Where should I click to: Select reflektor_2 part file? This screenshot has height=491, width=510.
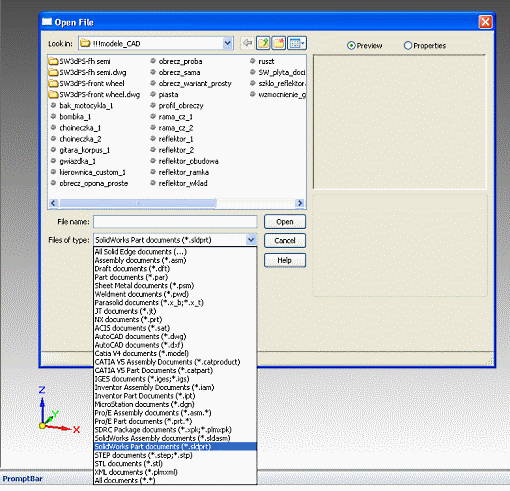coord(172,150)
